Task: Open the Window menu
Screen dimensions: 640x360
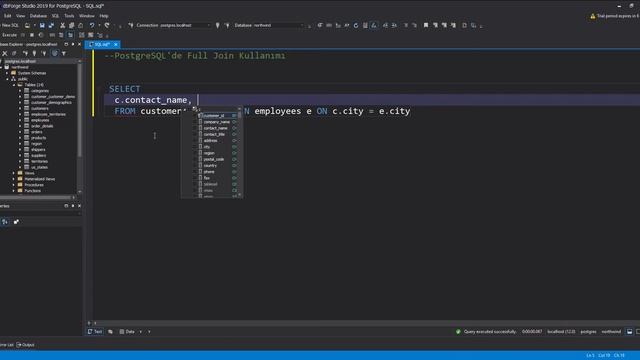Action: [x=87, y=16]
